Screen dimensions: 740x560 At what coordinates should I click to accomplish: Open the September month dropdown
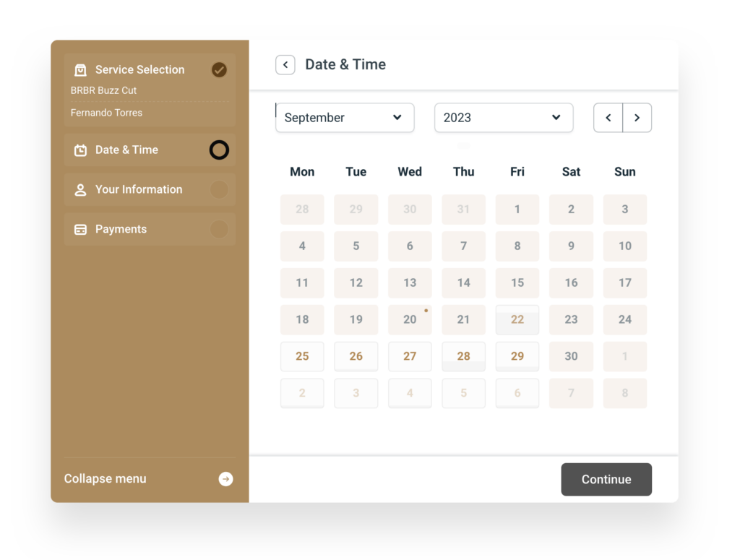(345, 118)
